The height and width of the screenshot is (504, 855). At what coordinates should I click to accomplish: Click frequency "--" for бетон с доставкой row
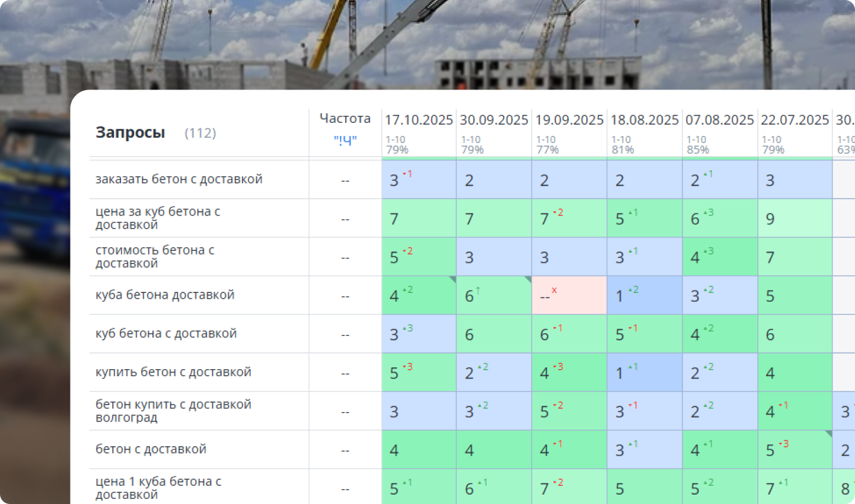tap(345, 450)
